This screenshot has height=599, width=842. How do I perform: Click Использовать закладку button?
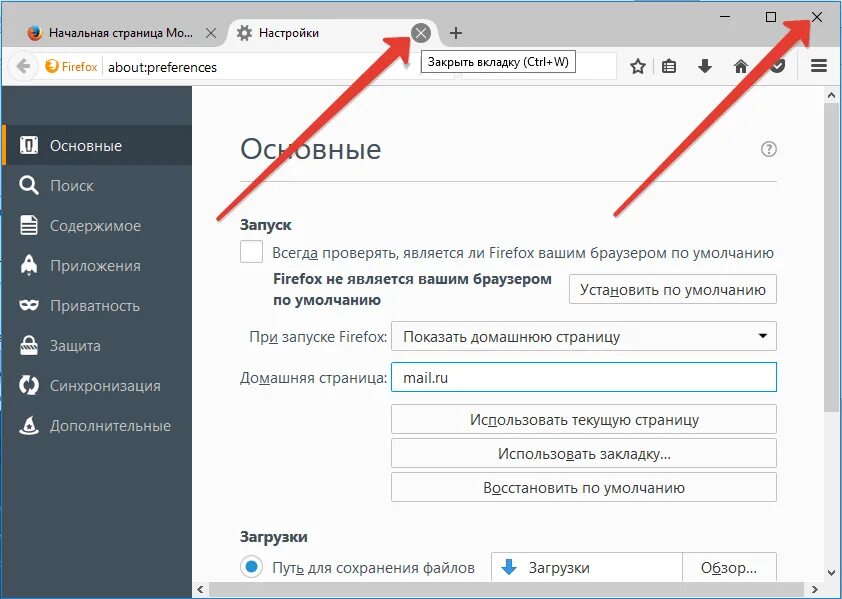[x=584, y=453]
